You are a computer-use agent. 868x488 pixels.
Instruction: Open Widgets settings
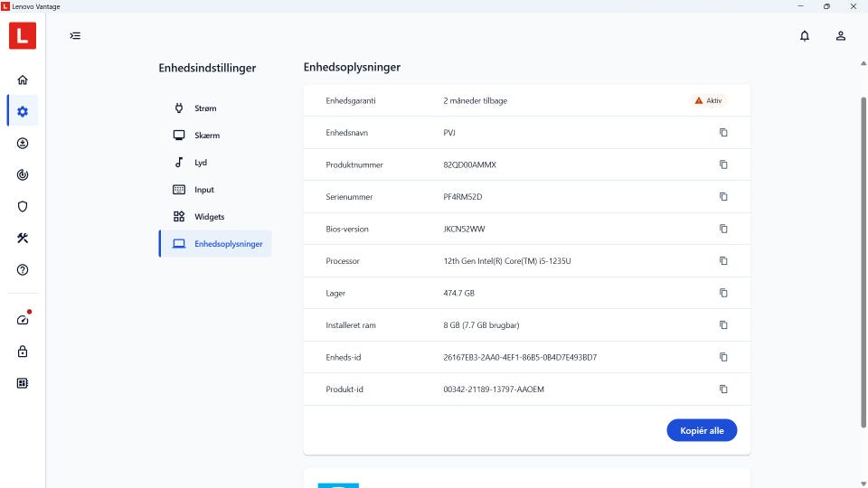click(215, 216)
